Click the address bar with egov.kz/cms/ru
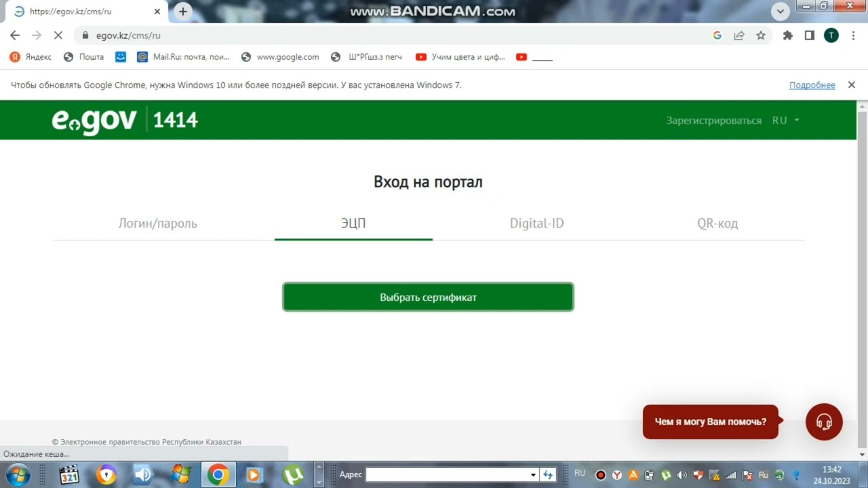Viewport: 868px width, 488px height. pos(390,35)
